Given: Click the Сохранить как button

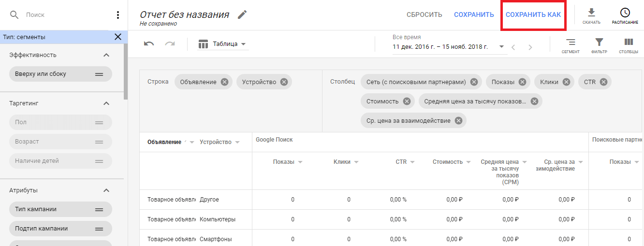Looking at the screenshot, I should 533,14.
